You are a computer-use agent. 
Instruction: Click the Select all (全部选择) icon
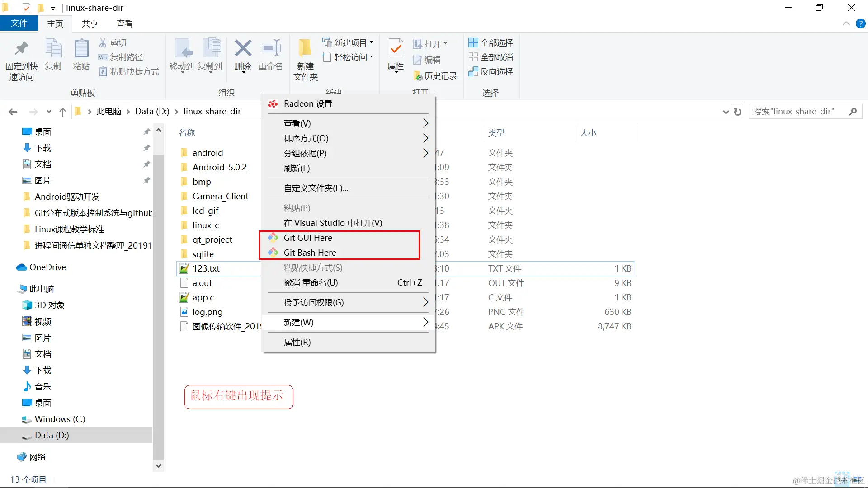click(x=473, y=42)
